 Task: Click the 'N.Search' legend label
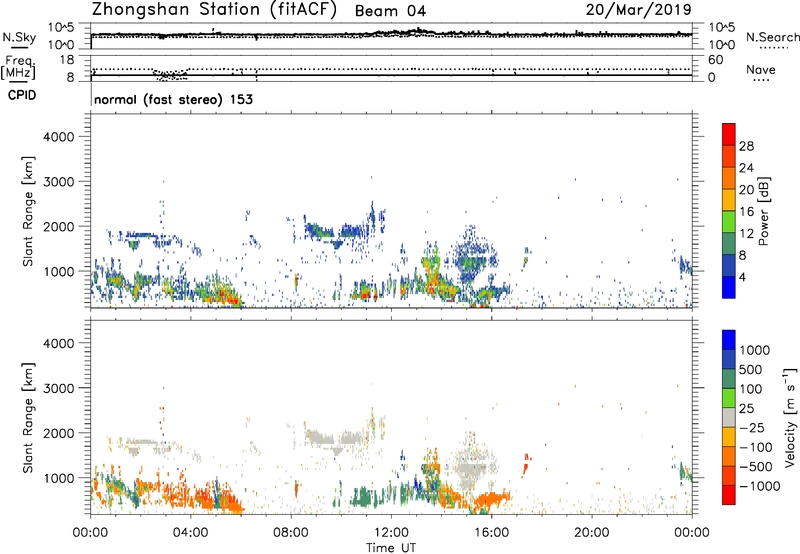pyautogui.click(x=772, y=37)
